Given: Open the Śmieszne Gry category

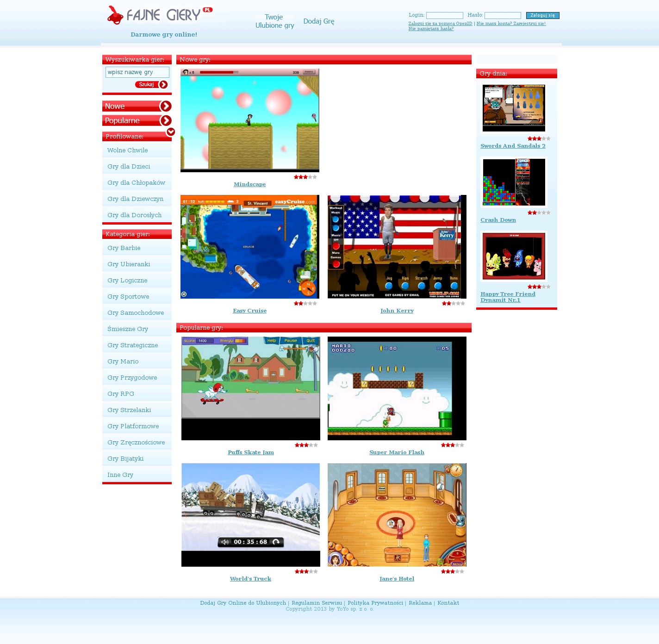Looking at the screenshot, I should (x=137, y=329).
